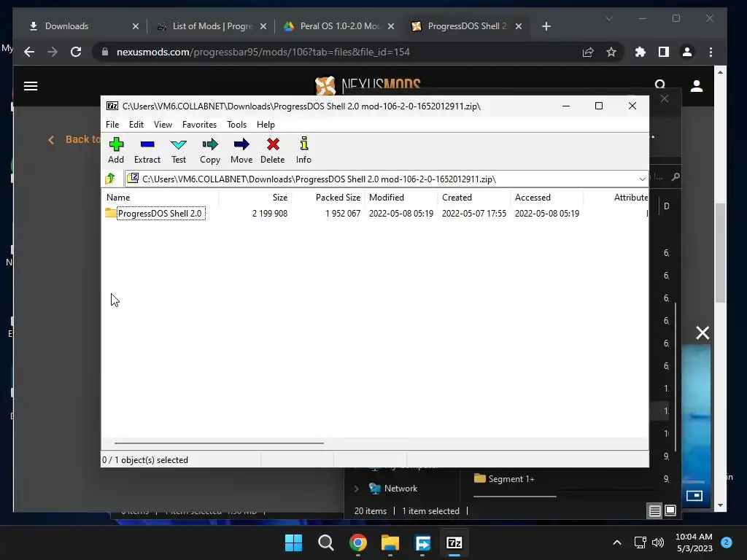The width and height of the screenshot is (747, 560).
Task: Sort by the Created column header
Action: pyautogui.click(x=457, y=197)
